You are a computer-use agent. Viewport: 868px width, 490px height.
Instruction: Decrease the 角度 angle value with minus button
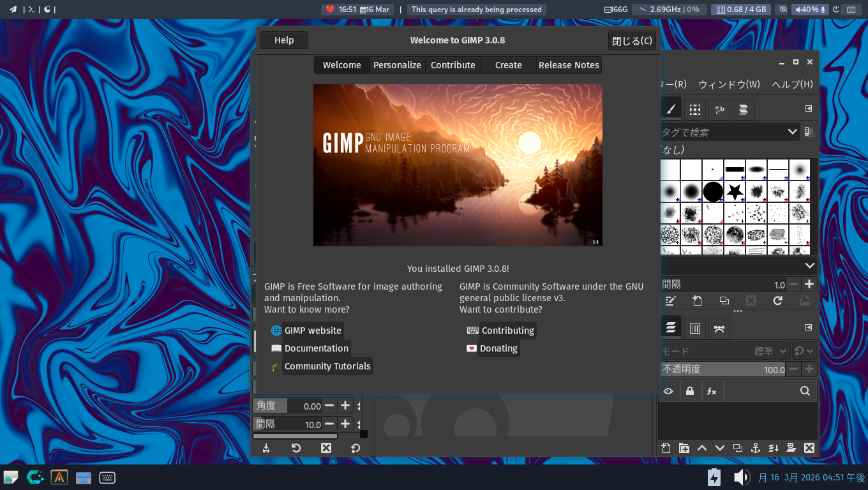(329, 406)
